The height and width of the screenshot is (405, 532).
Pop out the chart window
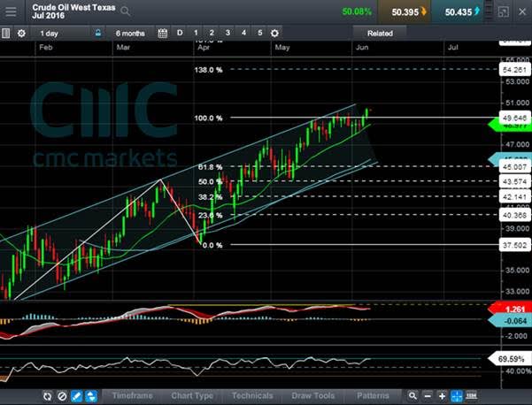pos(504,11)
